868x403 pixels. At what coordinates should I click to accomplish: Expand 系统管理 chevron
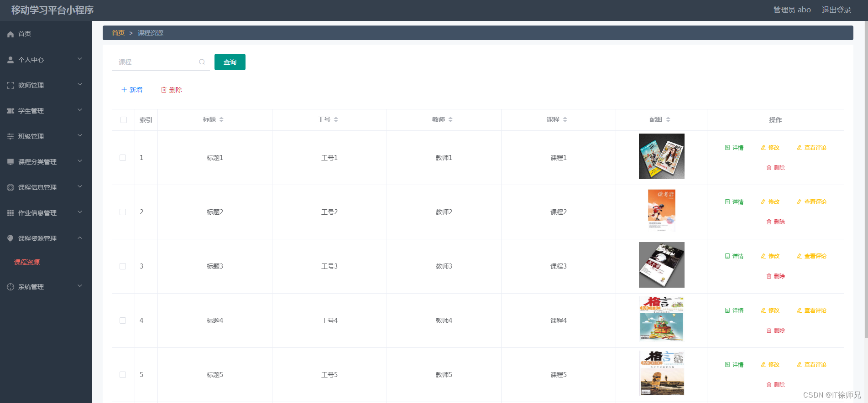pos(80,286)
